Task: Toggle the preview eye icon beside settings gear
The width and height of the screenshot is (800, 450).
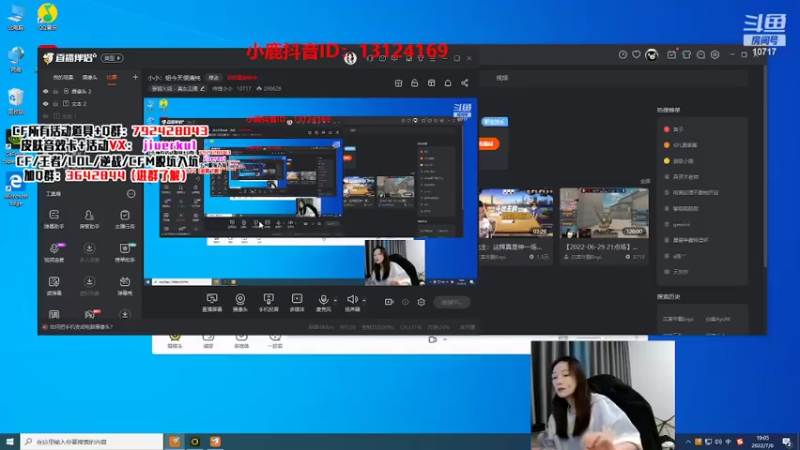Action: (x=405, y=302)
